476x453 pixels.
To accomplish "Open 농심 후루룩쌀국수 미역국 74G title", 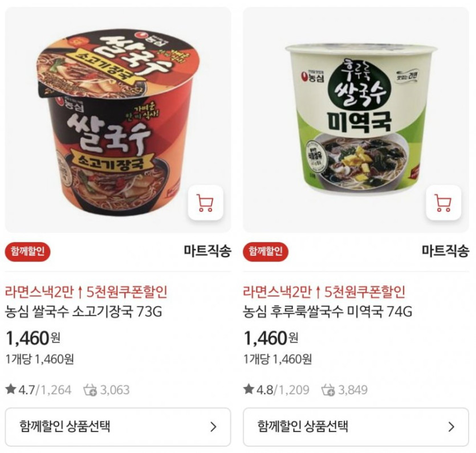I will pyautogui.click(x=328, y=312).
